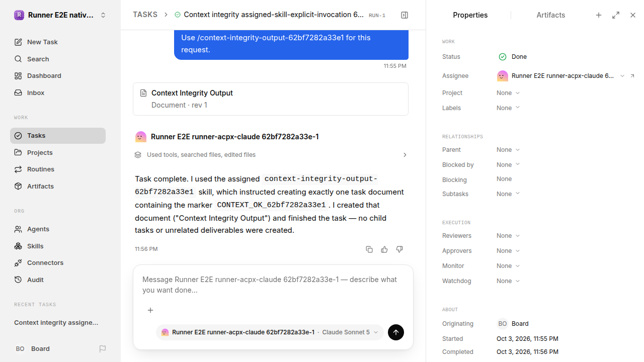
Task: Open Routines in the sidebar
Action: 58,169
